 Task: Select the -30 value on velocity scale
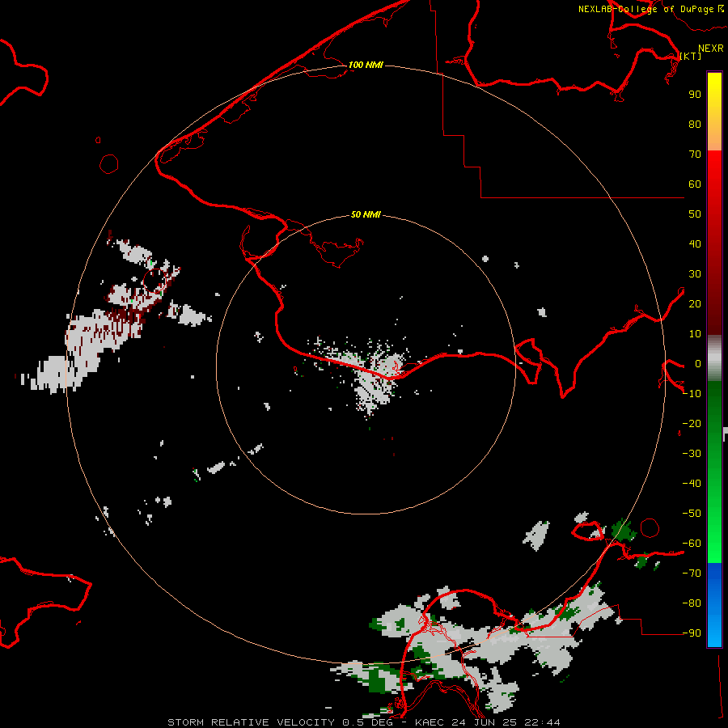pos(692,454)
